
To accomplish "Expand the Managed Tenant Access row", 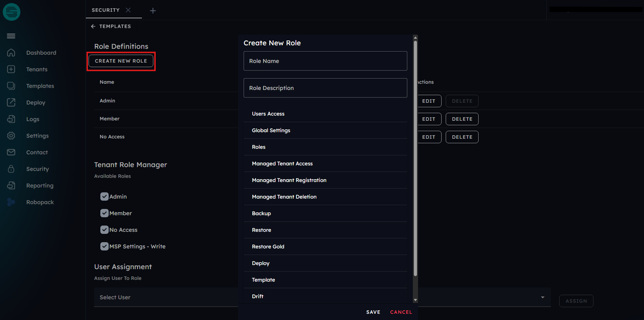I will click(x=325, y=164).
